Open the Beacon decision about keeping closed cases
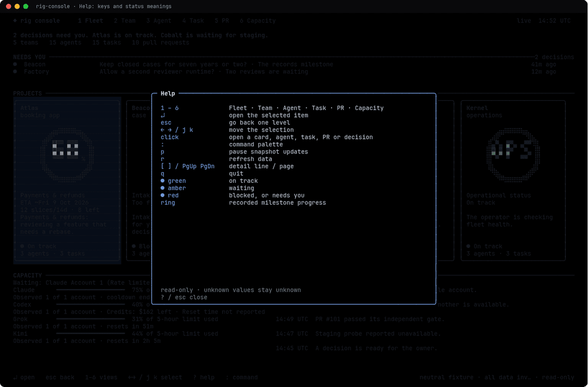This screenshot has height=387, width=588. [216, 64]
